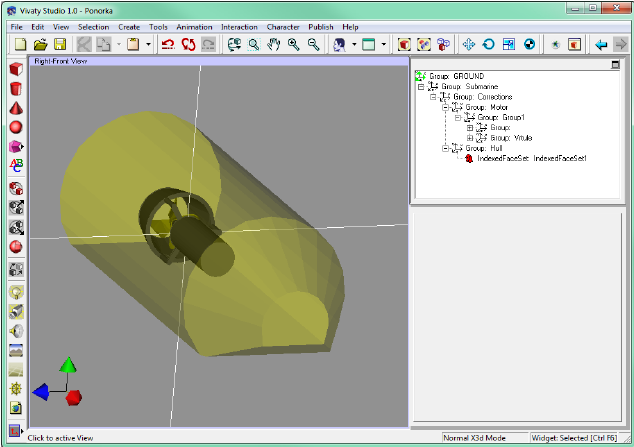Open the View menu
Viewport: 634px width, 447px height.
coord(61,27)
